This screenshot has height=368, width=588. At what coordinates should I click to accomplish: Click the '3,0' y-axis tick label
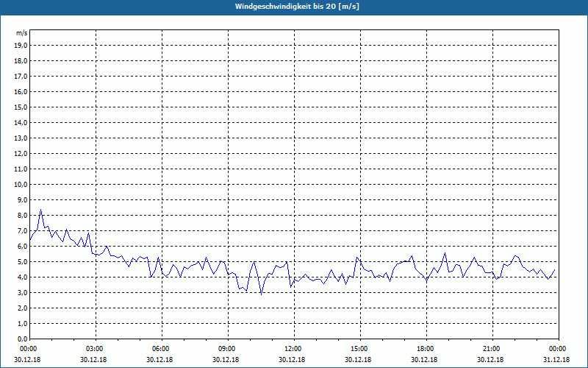click(21, 292)
